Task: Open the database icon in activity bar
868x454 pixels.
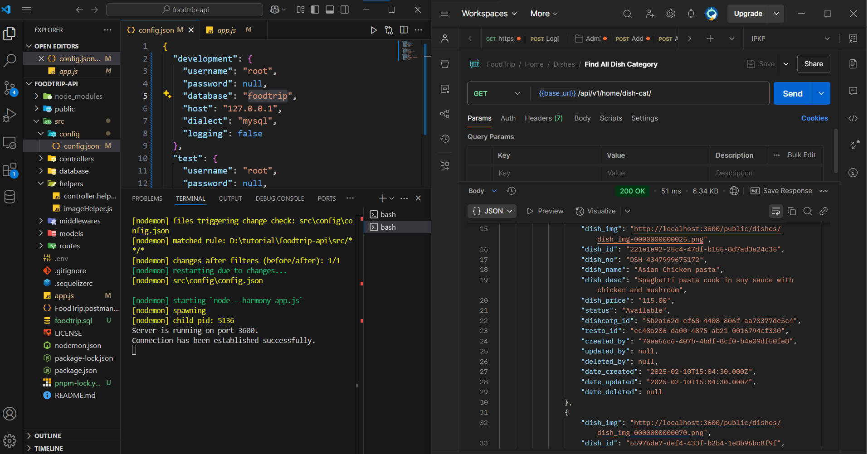Action: point(10,197)
